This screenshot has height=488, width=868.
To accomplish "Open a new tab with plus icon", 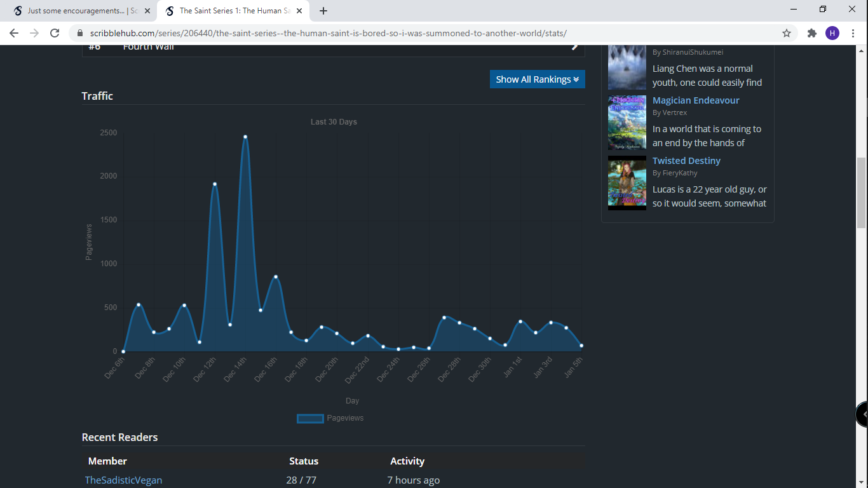I will point(323,11).
